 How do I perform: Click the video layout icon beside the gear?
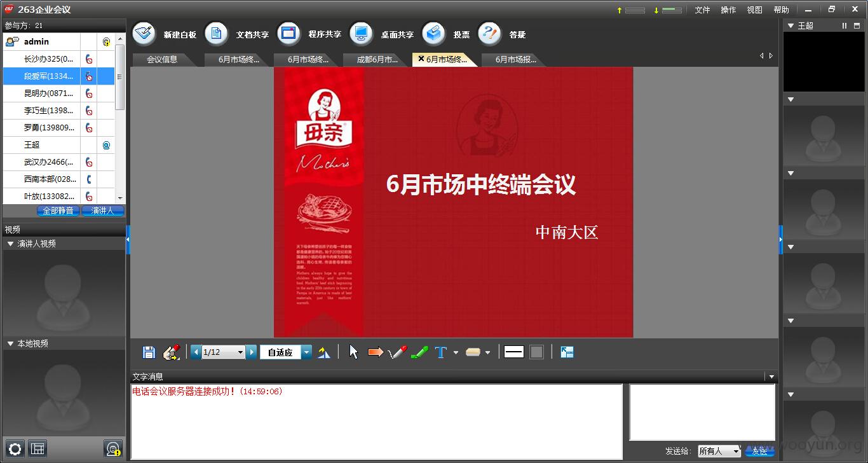click(x=37, y=448)
